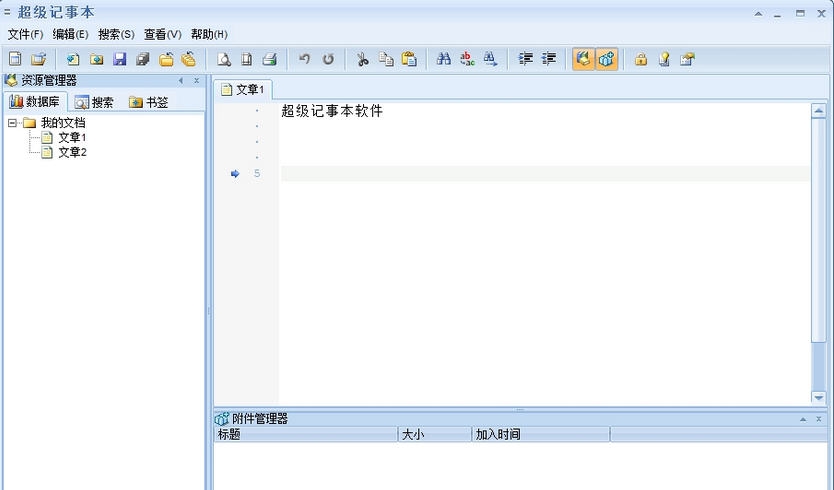Click the last toolbar icon after light bulb
This screenshot has width=834, height=490.
pos(687,59)
